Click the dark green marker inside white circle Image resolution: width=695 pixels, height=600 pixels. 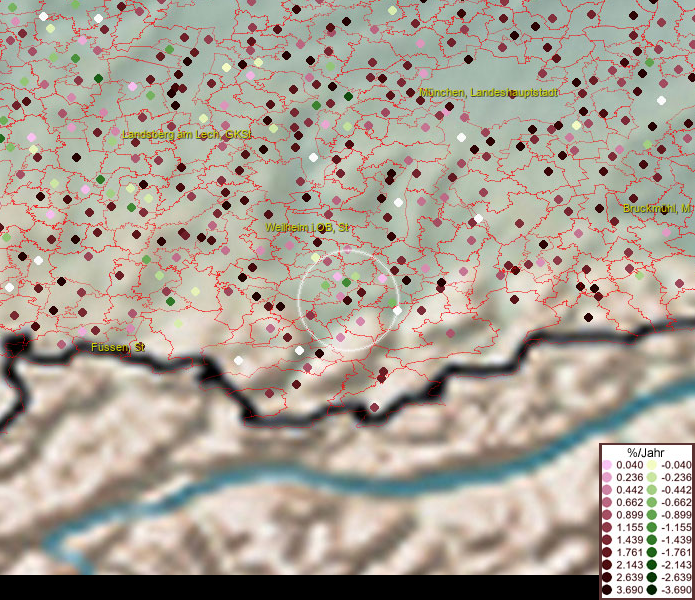(346, 284)
